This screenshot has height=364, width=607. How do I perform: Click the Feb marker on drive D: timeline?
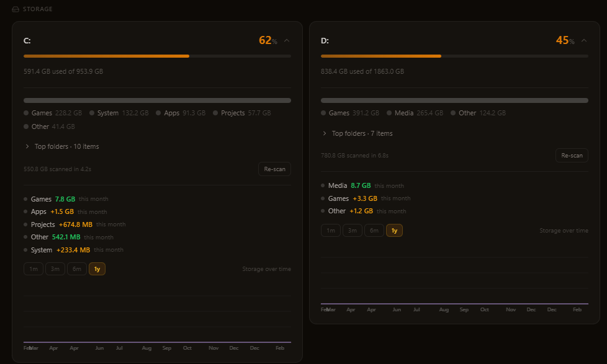click(x=577, y=309)
